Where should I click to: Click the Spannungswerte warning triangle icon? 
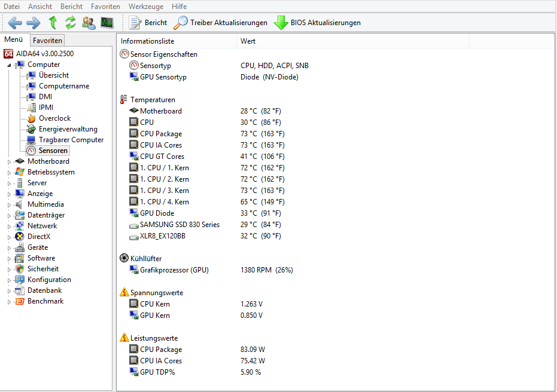[124, 292]
